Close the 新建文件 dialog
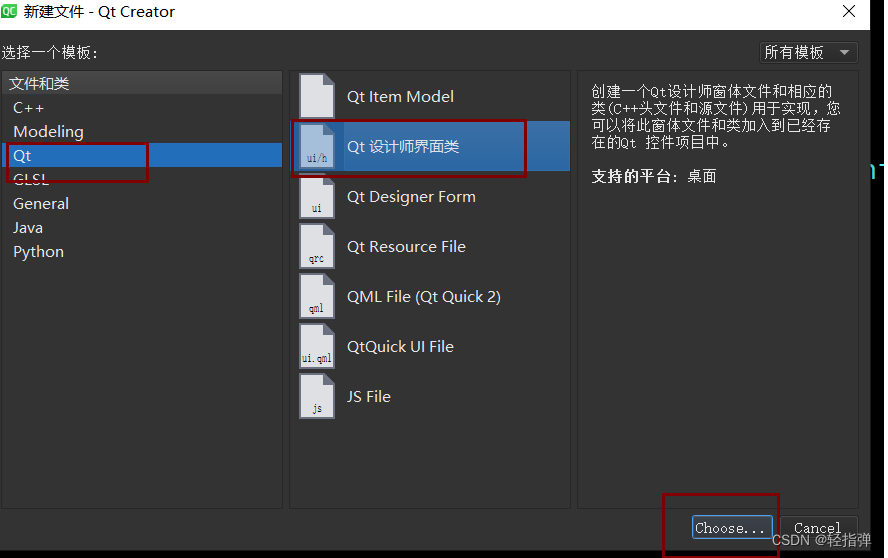 point(848,11)
